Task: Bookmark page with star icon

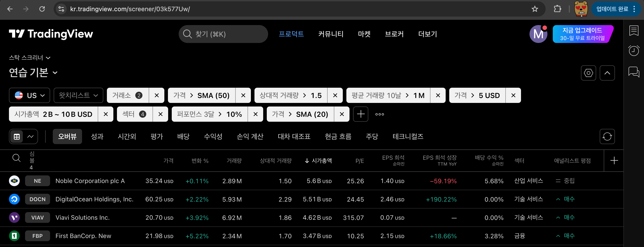Action: 535,9
